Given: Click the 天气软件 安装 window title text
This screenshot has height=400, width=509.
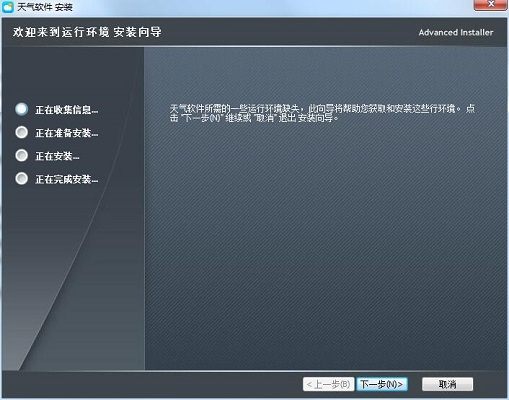Looking at the screenshot, I should (45, 7).
